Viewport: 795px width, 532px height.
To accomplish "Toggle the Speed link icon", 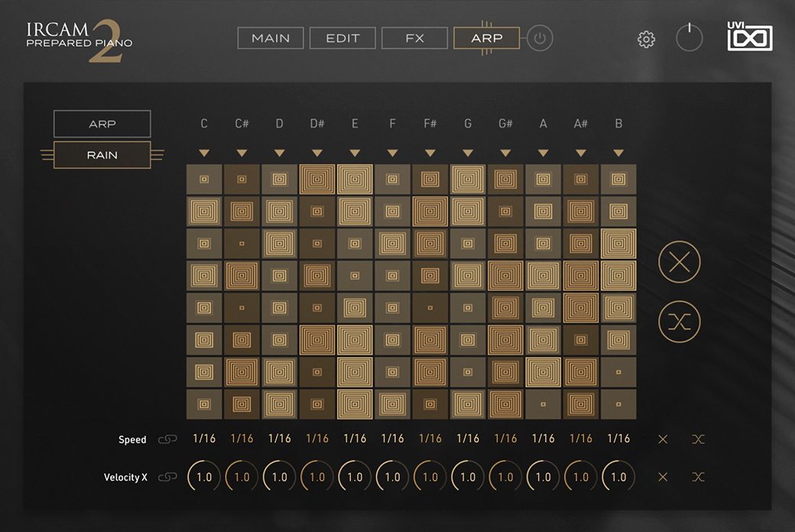I will 167,440.
